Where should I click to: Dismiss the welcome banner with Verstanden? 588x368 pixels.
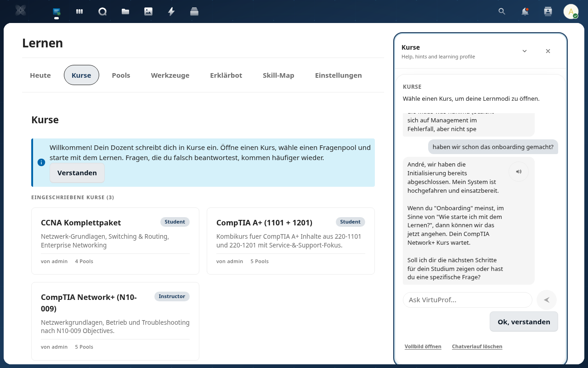coord(77,173)
